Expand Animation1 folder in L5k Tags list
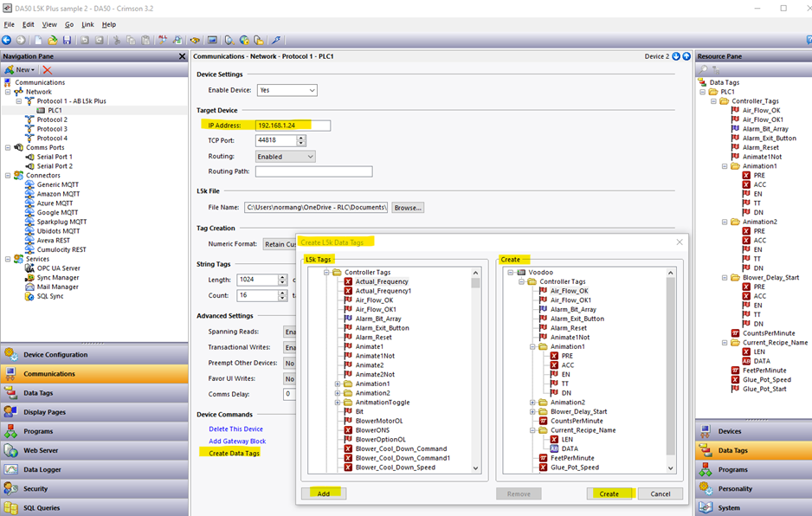The height and width of the screenshot is (516, 812). click(337, 384)
